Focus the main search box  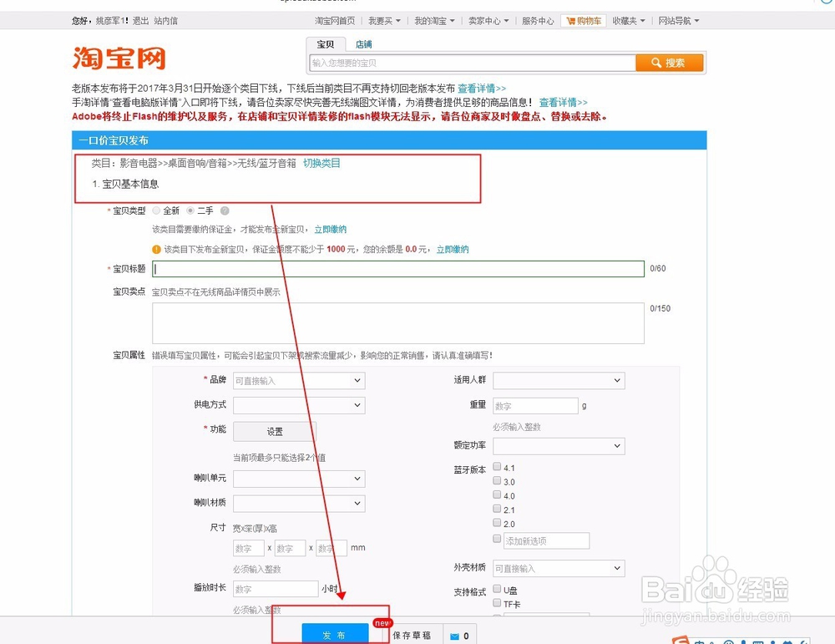click(473, 63)
